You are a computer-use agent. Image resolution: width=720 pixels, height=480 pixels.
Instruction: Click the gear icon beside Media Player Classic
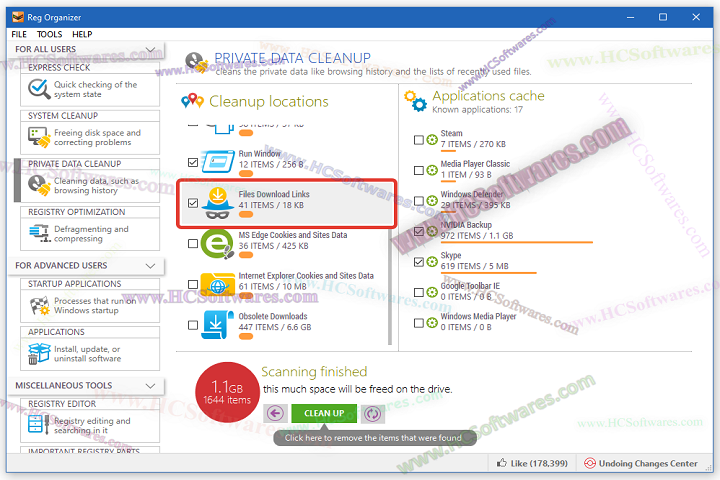point(432,170)
